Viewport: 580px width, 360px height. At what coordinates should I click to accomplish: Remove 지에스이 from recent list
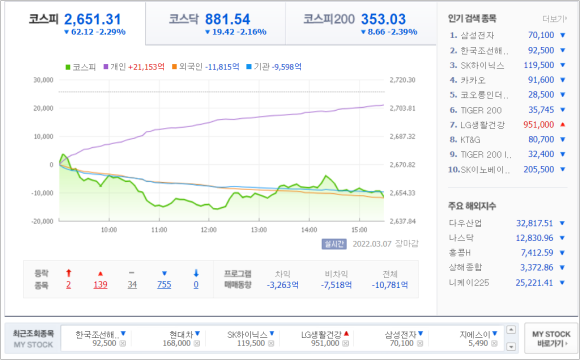[495, 344]
